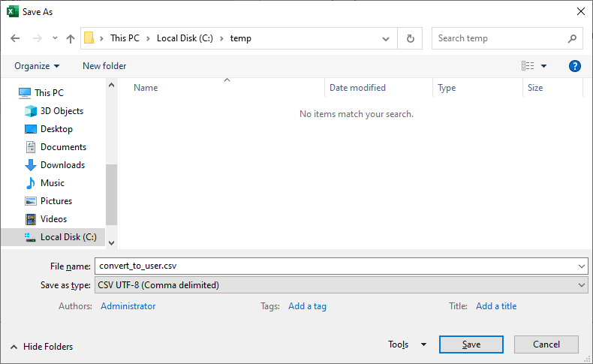Click the change view icon
The image size is (593, 364).
(528, 66)
